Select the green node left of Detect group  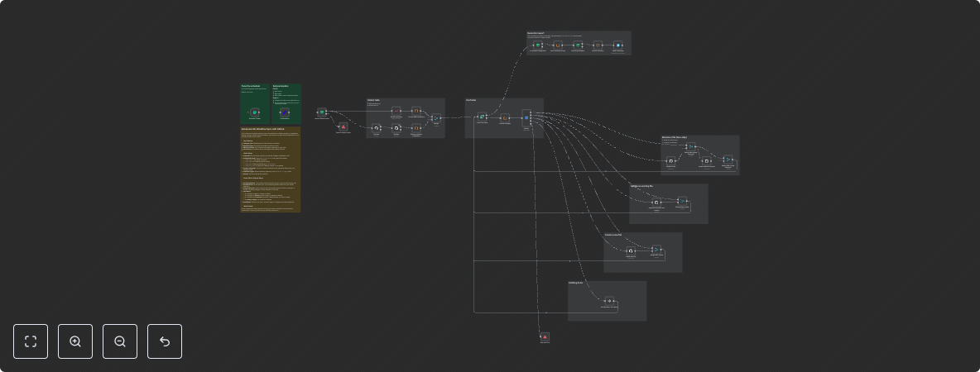(x=322, y=112)
